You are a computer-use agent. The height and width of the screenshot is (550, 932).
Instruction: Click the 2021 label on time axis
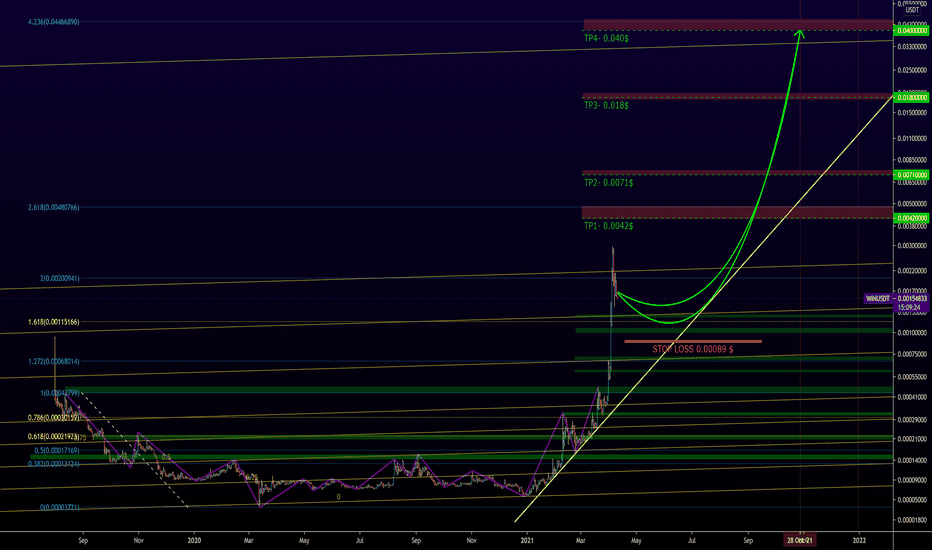coord(527,540)
